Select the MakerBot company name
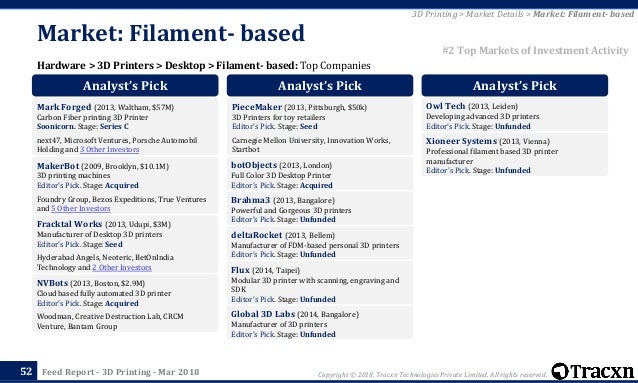This screenshot has width=638, height=383. [x=58, y=166]
